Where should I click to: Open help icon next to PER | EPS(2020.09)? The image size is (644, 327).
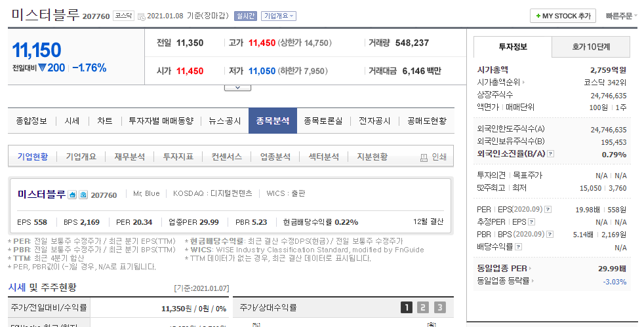pyautogui.click(x=548, y=210)
